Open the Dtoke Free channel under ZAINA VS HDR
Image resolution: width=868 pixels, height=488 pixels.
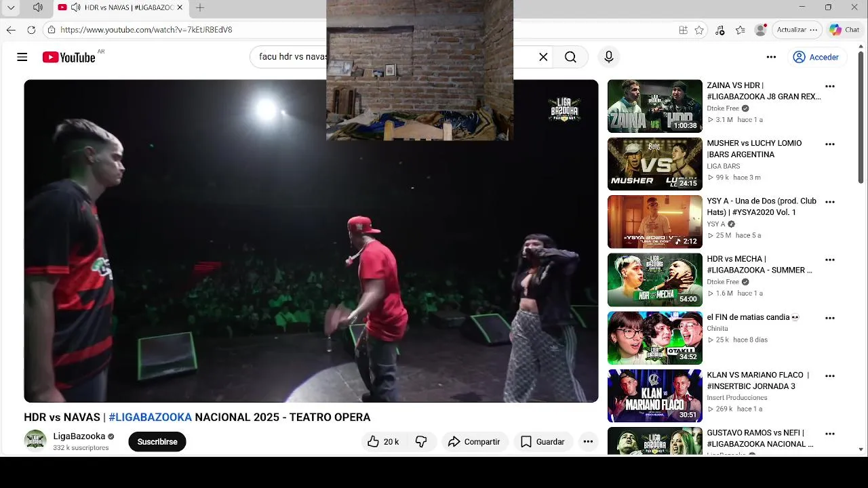[x=723, y=108]
